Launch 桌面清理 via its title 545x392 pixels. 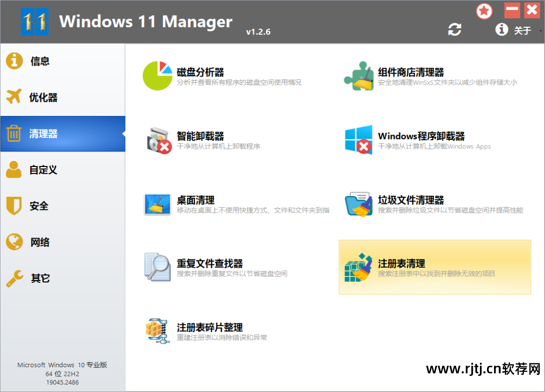[196, 200]
